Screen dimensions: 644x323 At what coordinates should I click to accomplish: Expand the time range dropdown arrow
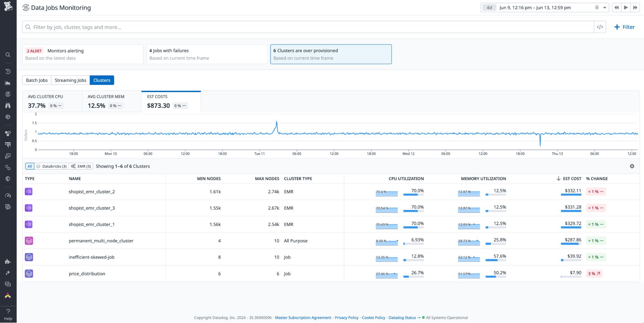pyautogui.click(x=604, y=8)
